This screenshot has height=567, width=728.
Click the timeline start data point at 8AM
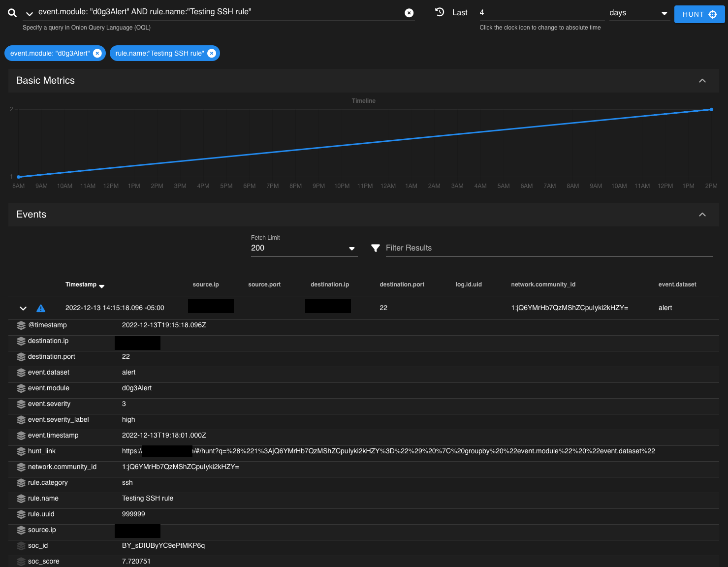click(x=19, y=177)
